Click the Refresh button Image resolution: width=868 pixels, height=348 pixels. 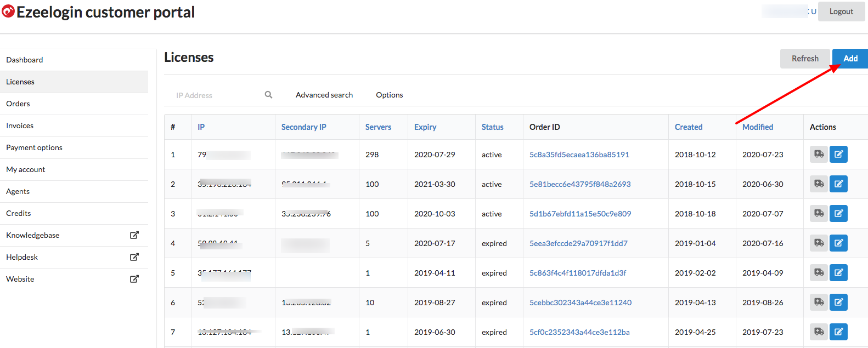(805, 59)
